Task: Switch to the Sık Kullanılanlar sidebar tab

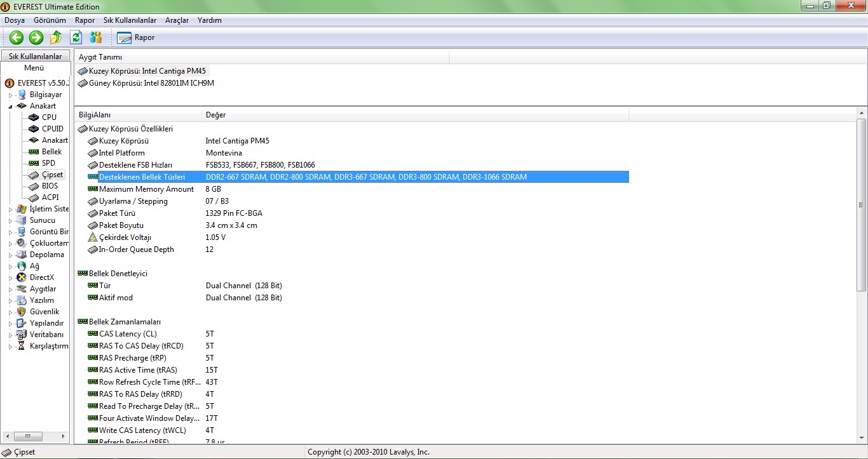Action: pyautogui.click(x=35, y=57)
